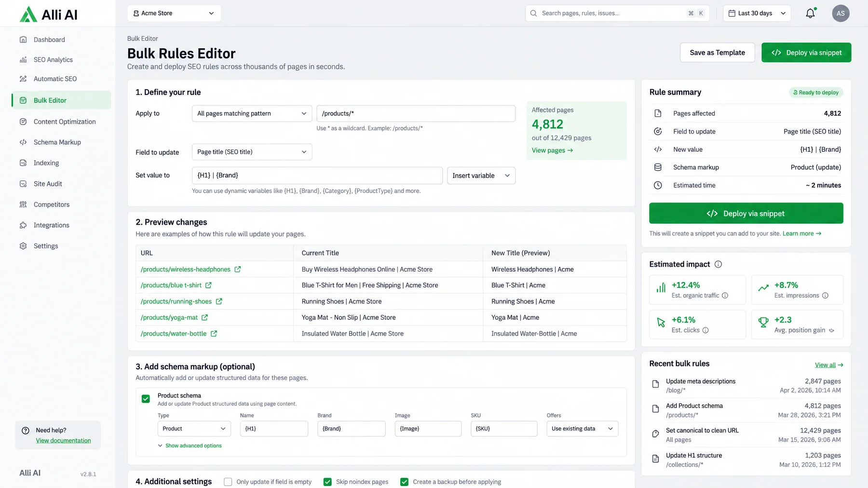Enable Only update if field is empty
Image resolution: width=868 pixels, height=488 pixels.
coord(228,482)
